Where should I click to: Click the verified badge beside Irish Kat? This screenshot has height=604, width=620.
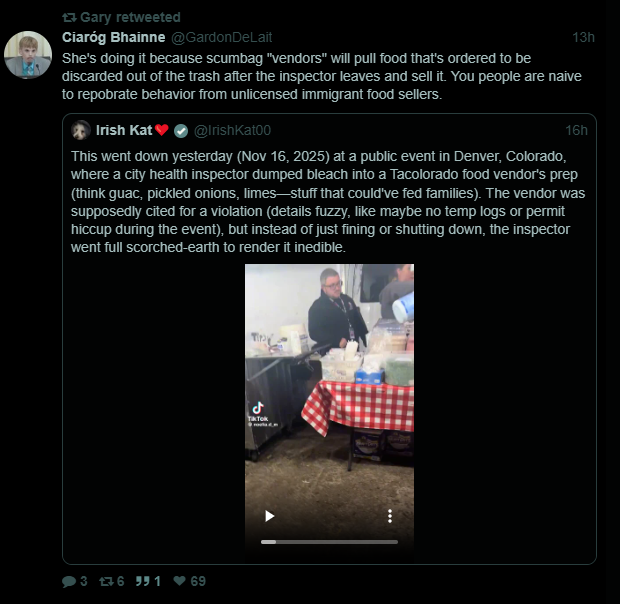[180, 130]
